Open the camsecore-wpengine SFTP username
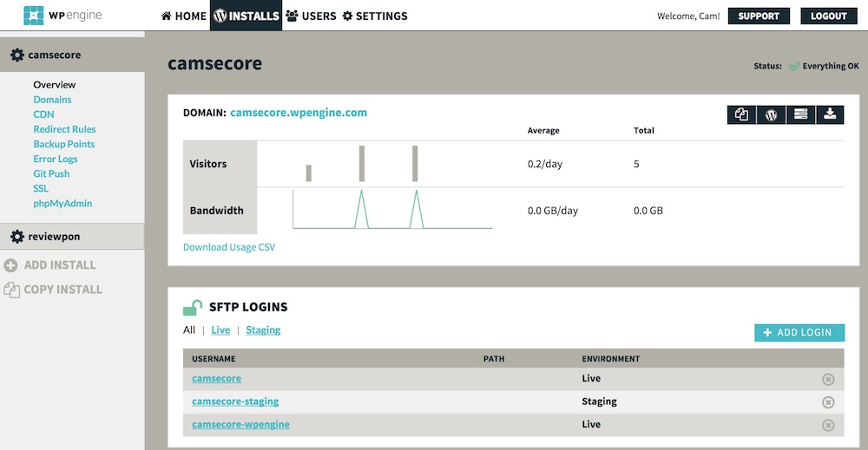Viewport: 868px width, 450px height. pos(240,425)
